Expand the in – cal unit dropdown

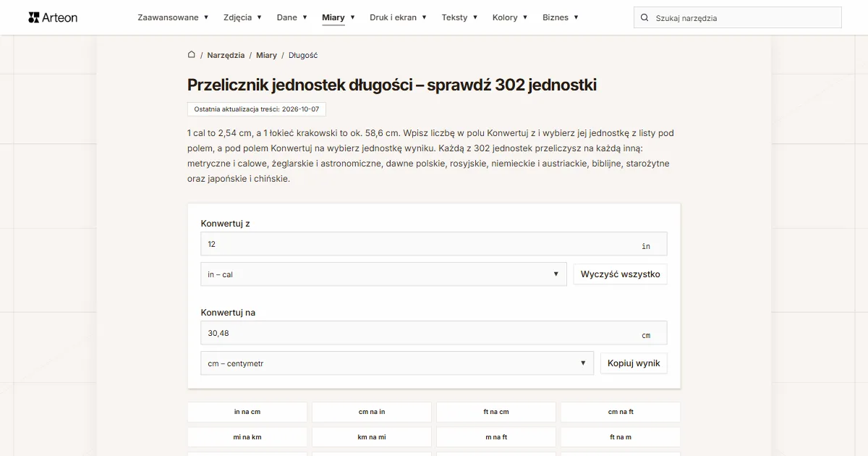(x=383, y=274)
